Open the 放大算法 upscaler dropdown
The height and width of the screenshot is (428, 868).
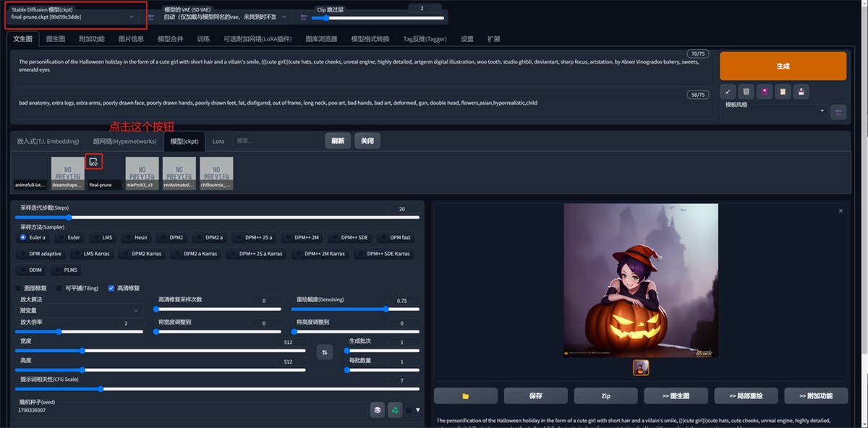click(x=78, y=310)
